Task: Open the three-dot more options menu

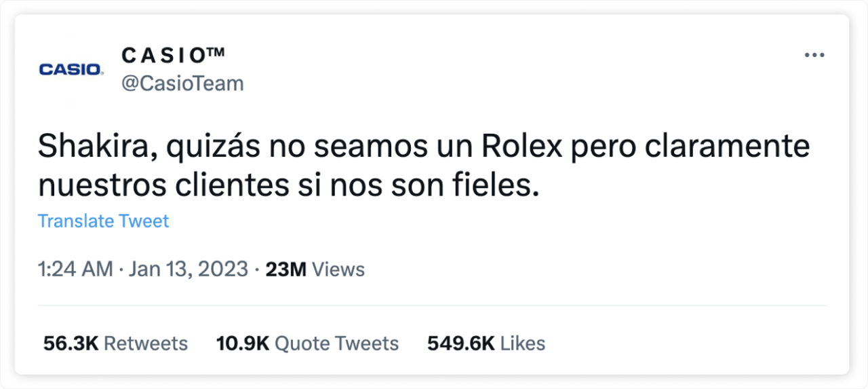Action: pos(814,55)
